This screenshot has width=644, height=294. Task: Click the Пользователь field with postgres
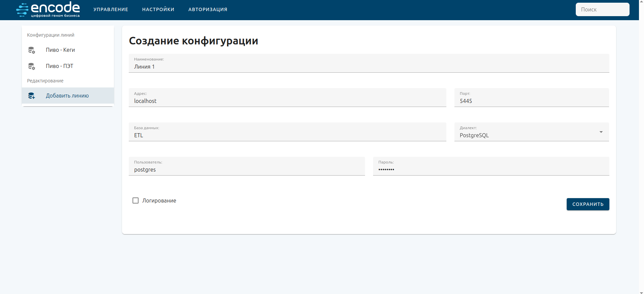point(246,170)
